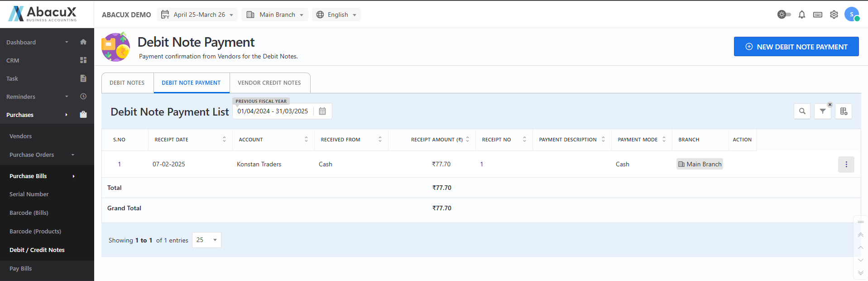Open the keyboard shortcuts icon
The image size is (868, 281).
tap(817, 15)
